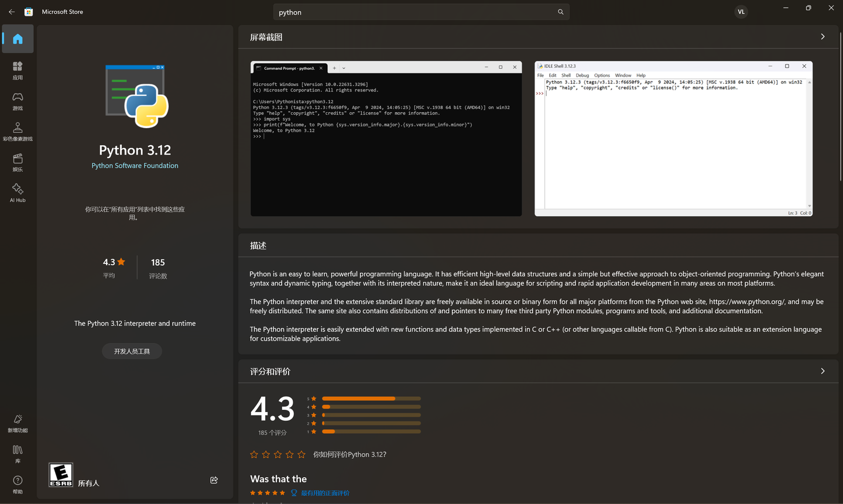Viewport: 843px width, 504px height.
Task: Click the Developer tools (开发人员工具) button
Action: tap(132, 351)
